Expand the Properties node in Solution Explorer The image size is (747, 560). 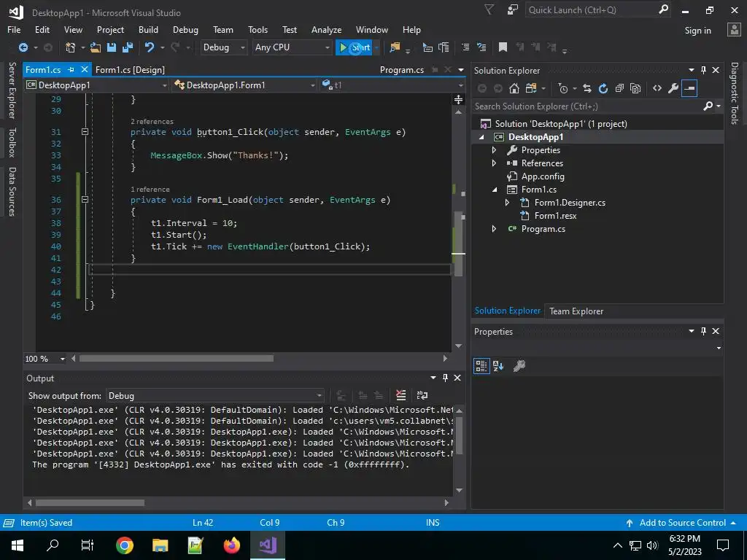pos(494,150)
